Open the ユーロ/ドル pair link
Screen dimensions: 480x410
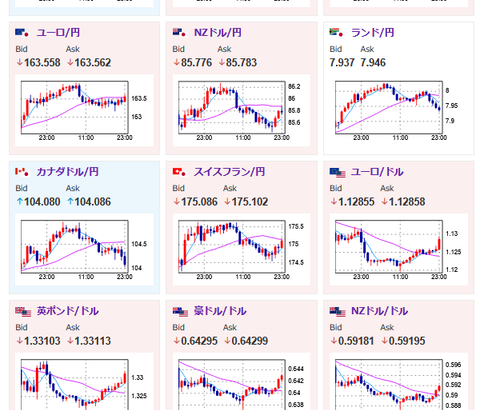click(377, 172)
